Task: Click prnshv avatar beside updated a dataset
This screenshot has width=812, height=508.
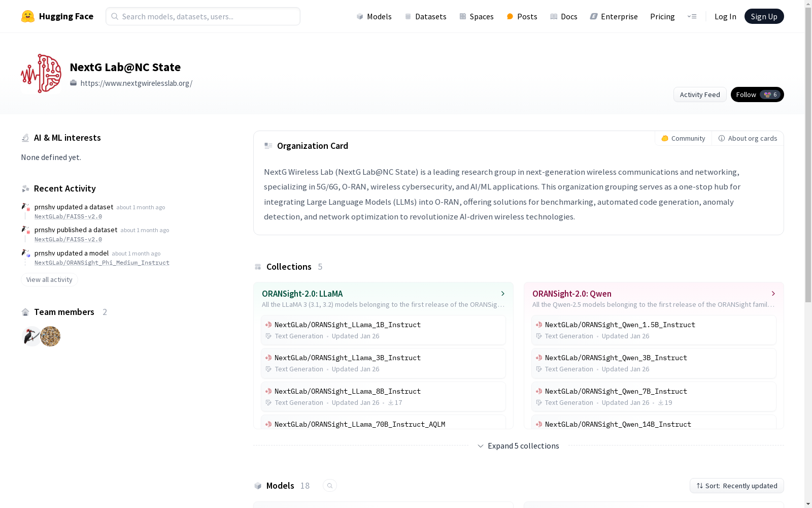Action: point(25,207)
